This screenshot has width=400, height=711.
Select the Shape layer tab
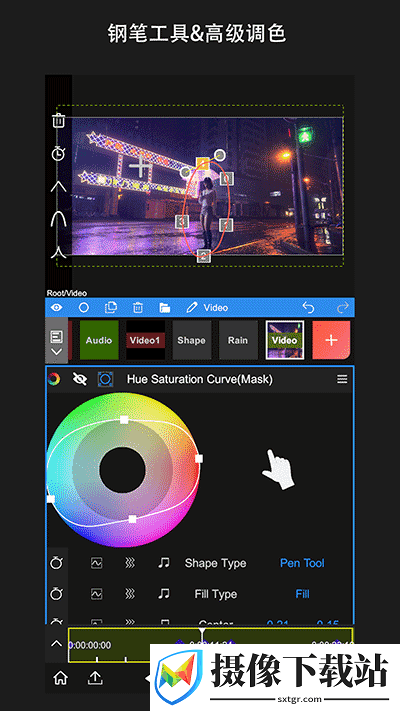click(191, 340)
